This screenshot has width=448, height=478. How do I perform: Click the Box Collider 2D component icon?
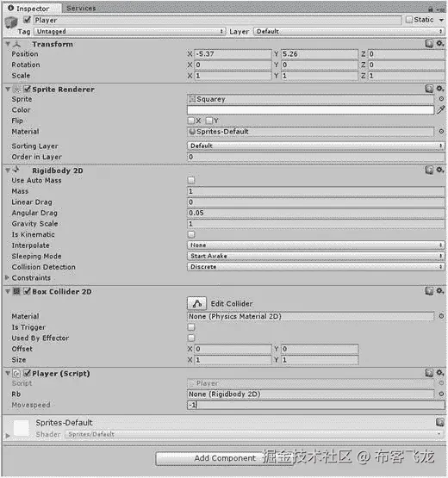16,291
